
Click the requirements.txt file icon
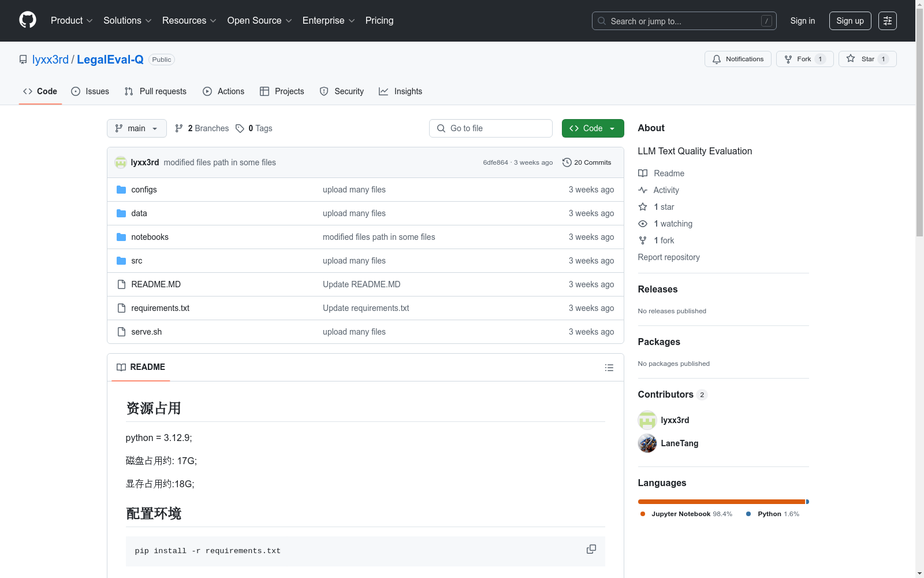point(121,308)
